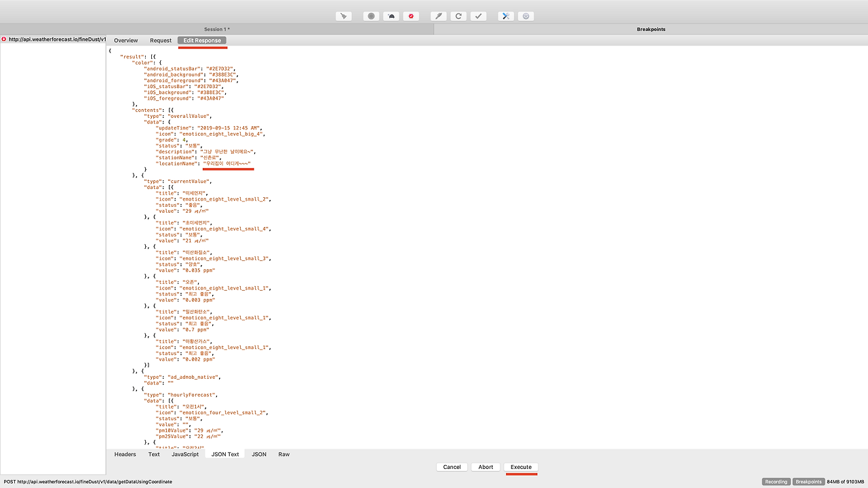
Task: Validate the response with the checkmark icon
Action: point(478,16)
